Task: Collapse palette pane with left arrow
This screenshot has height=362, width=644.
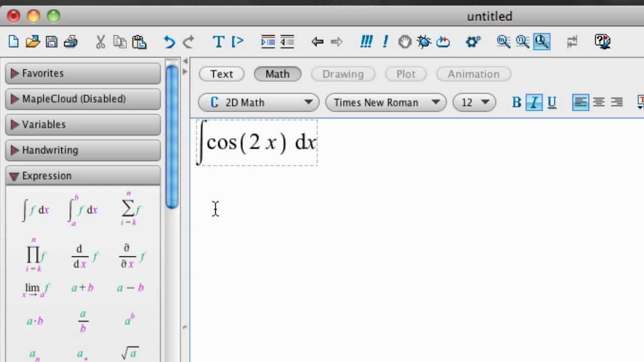Action: tap(185, 61)
